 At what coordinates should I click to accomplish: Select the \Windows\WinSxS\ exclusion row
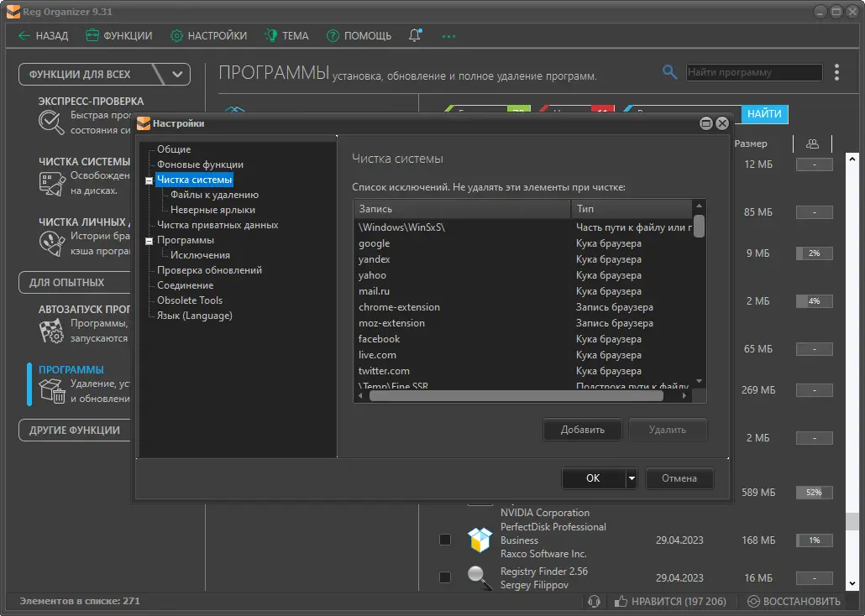[x=523, y=227]
